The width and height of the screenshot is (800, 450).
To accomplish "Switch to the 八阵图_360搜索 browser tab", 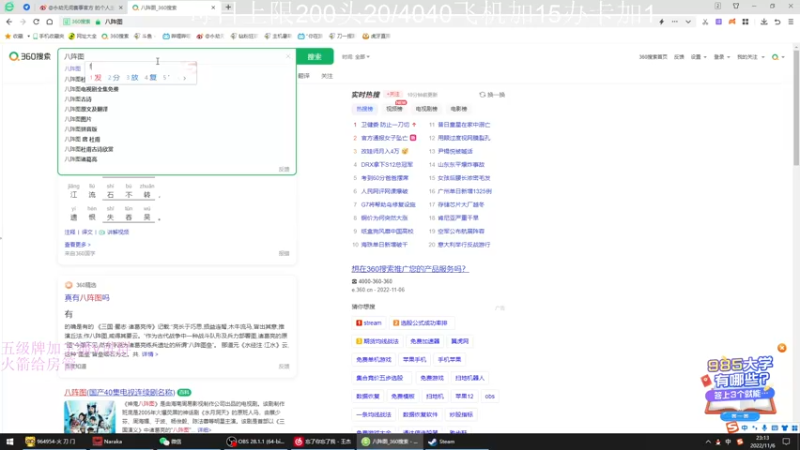I will click(172, 8).
